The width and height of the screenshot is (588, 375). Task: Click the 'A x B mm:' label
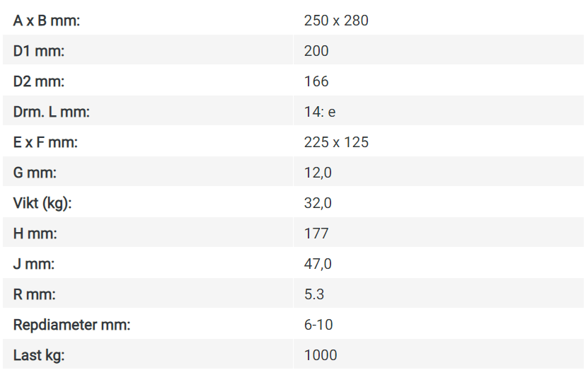(47, 21)
